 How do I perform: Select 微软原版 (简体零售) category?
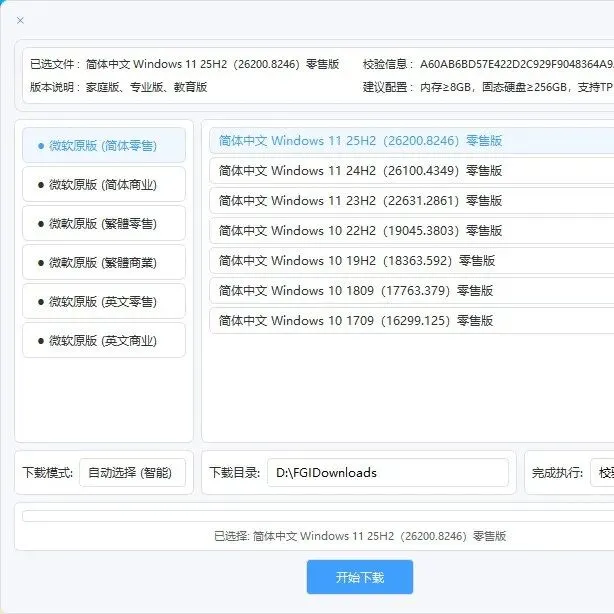coord(104,145)
